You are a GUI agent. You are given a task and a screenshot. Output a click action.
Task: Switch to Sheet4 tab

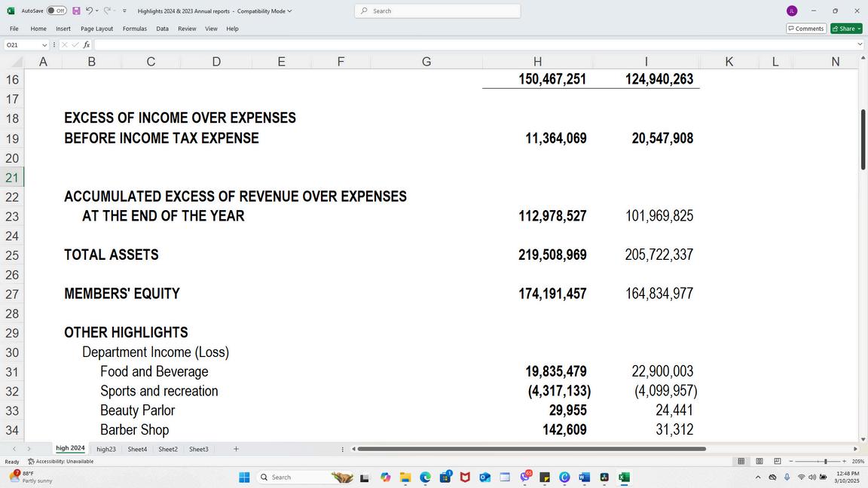[137, 450]
